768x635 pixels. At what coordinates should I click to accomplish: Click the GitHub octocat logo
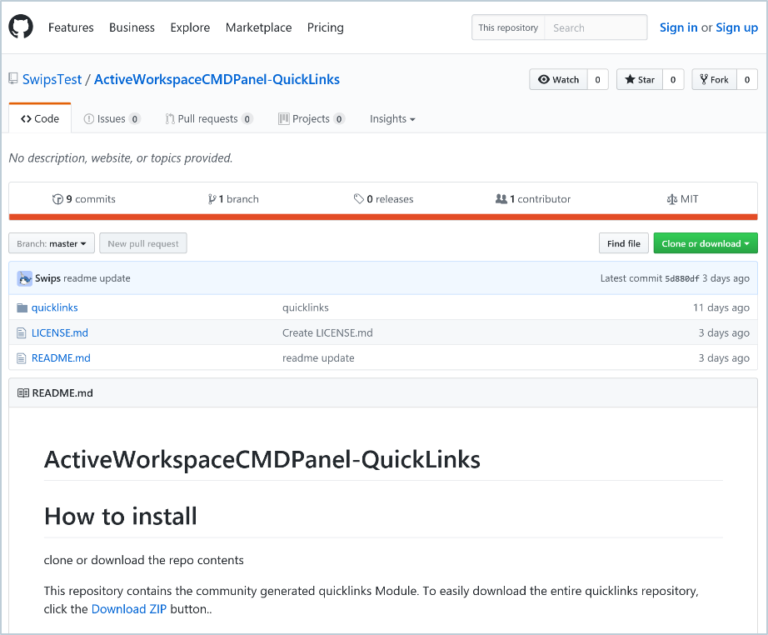(x=20, y=27)
